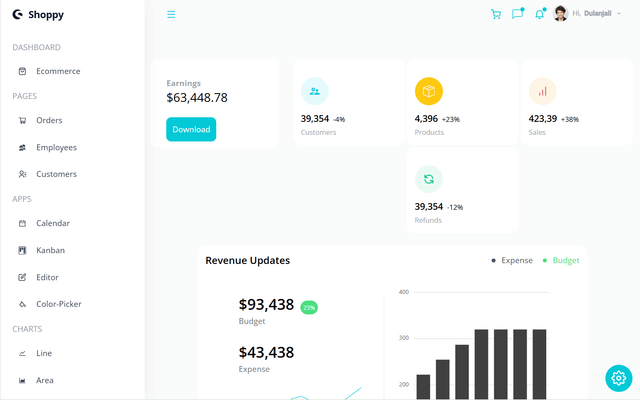Expand the Dulanjali profile dropdown arrow

pos(619,13)
